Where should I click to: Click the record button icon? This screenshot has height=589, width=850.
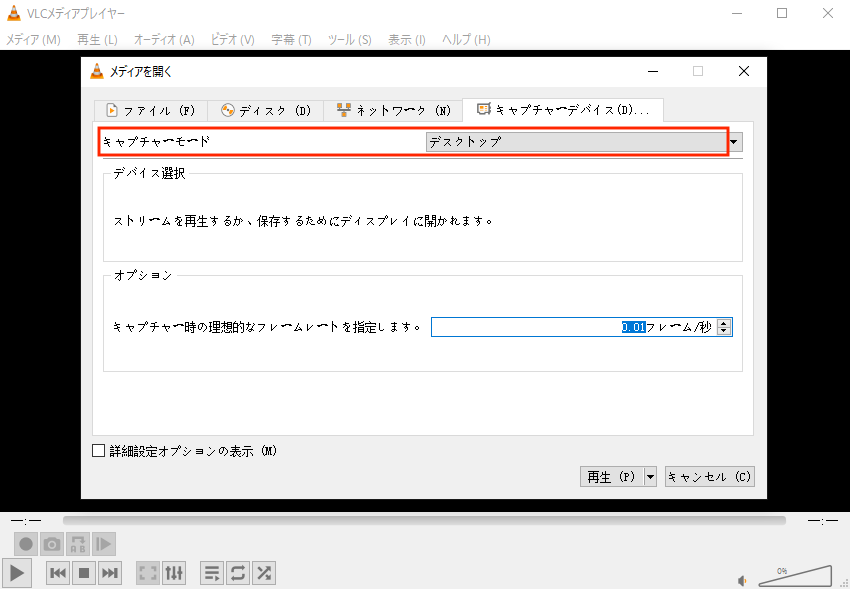pyautogui.click(x=26, y=544)
